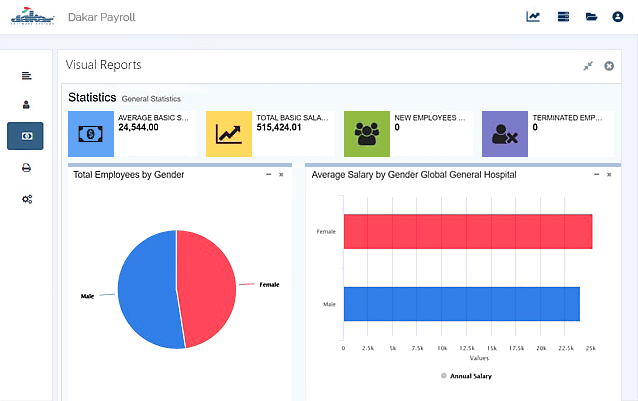The height and width of the screenshot is (401, 638).
Task: Click the Statistics heading
Action: [92, 98]
